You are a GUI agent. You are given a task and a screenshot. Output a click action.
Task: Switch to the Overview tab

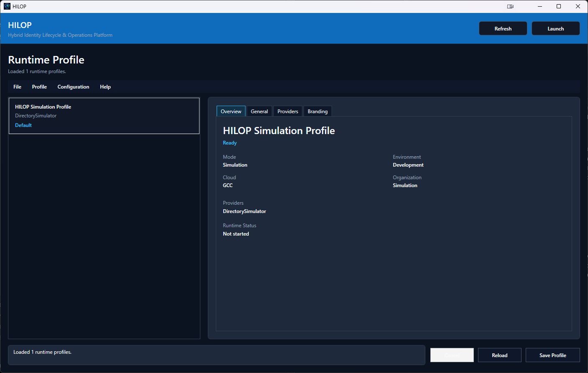pyautogui.click(x=231, y=112)
